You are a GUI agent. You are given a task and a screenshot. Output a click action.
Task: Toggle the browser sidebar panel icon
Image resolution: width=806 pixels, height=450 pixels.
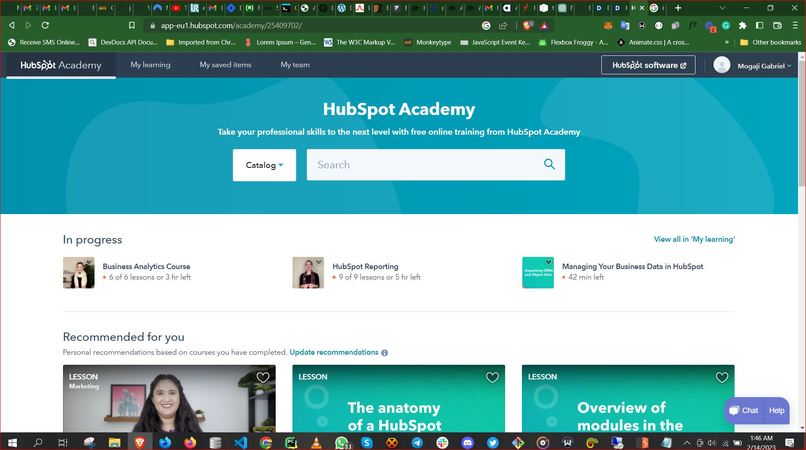(759, 25)
